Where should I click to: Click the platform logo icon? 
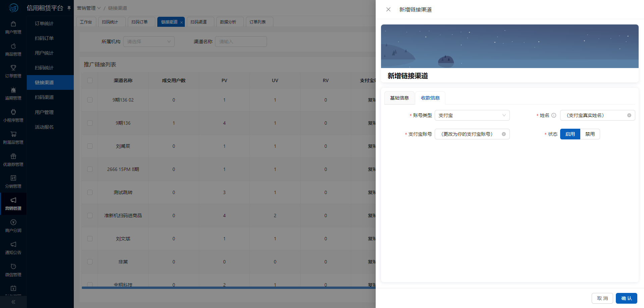(13, 8)
